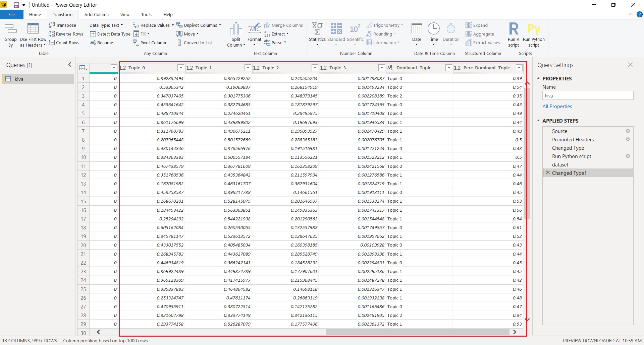Open gear settings for Source step
Screen dimensions: 644x345
628,131
